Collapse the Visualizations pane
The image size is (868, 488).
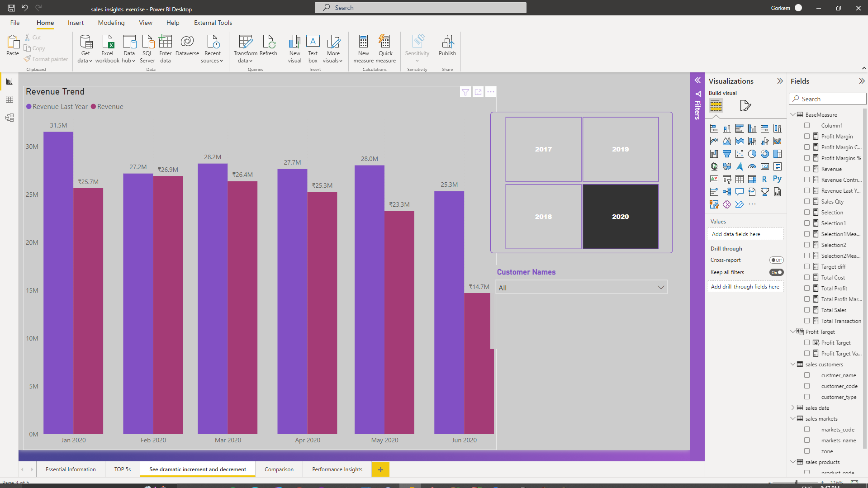pyautogui.click(x=780, y=81)
